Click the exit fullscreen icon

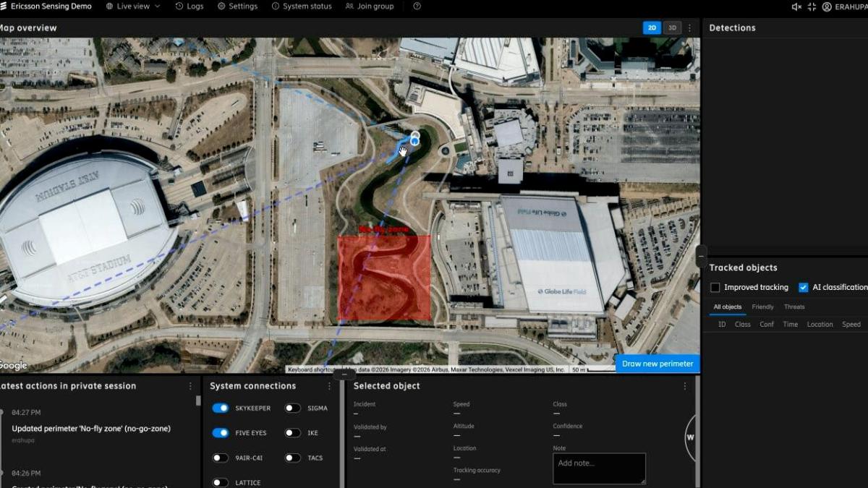tap(812, 7)
